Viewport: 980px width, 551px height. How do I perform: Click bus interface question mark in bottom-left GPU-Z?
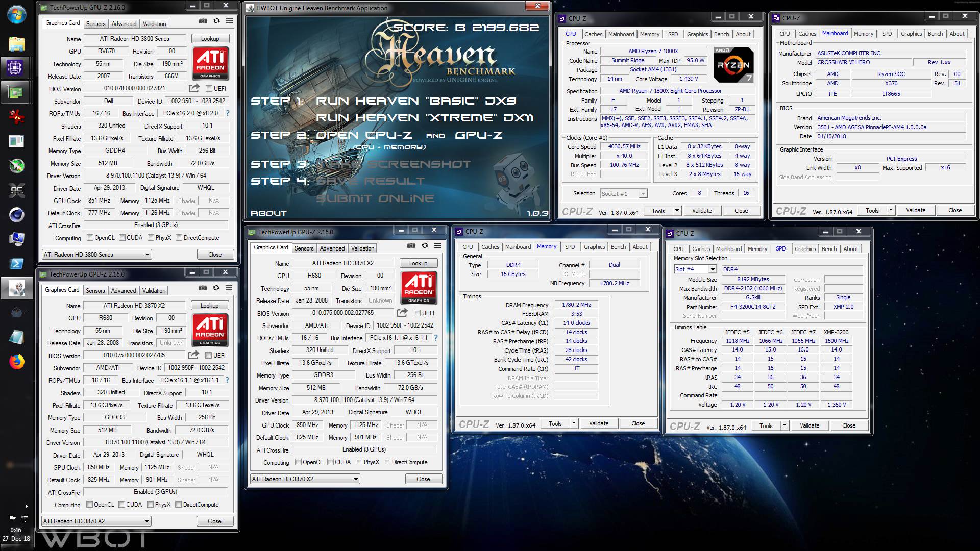click(x=227, y=380)
